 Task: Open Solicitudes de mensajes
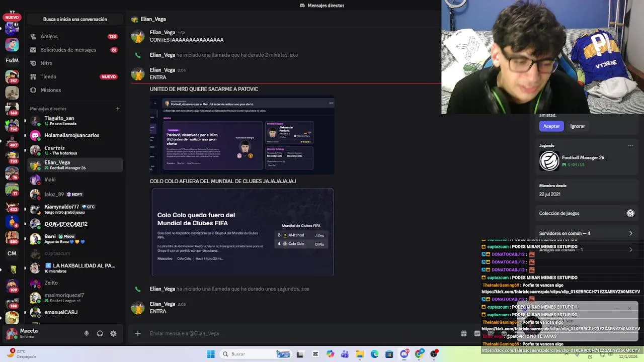click(x=74, y=50)
